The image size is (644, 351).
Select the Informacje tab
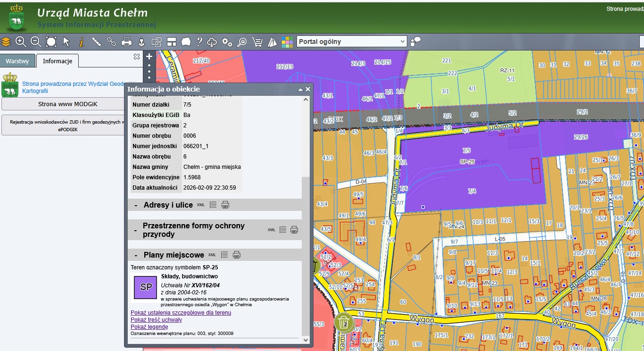tap(58, 61)
